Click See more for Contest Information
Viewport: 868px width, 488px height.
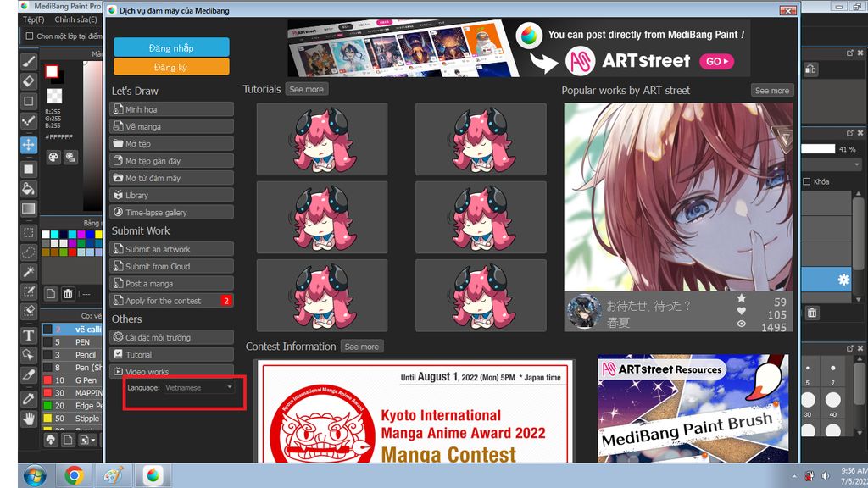point(362,347)
